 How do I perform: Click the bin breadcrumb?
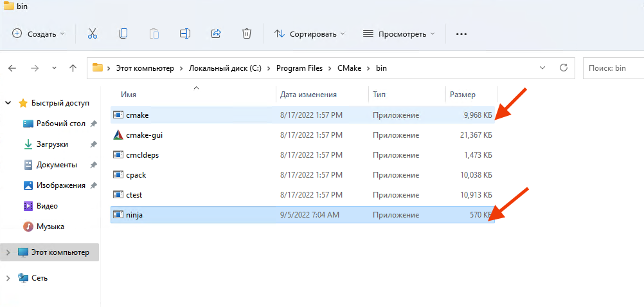tap(381, 68)
